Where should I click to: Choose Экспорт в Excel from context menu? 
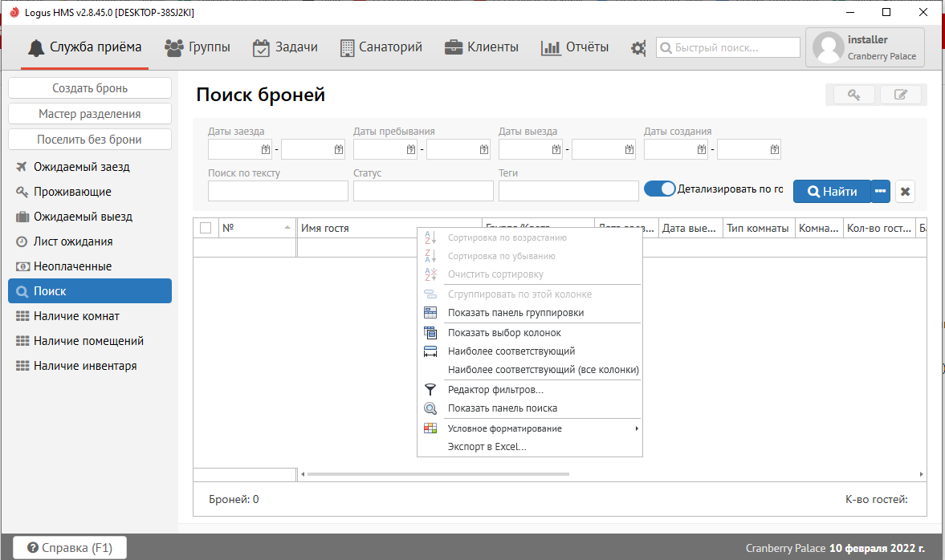click(x=487, y=447)
